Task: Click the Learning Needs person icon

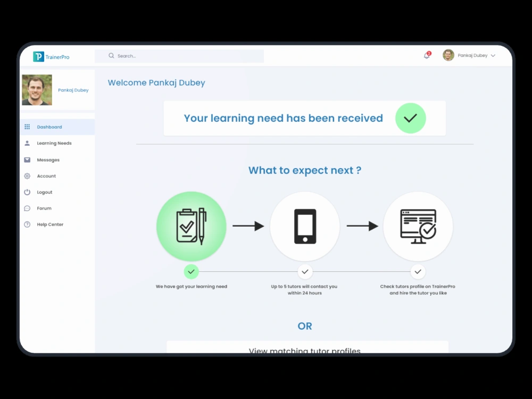Action: [27, 143]
